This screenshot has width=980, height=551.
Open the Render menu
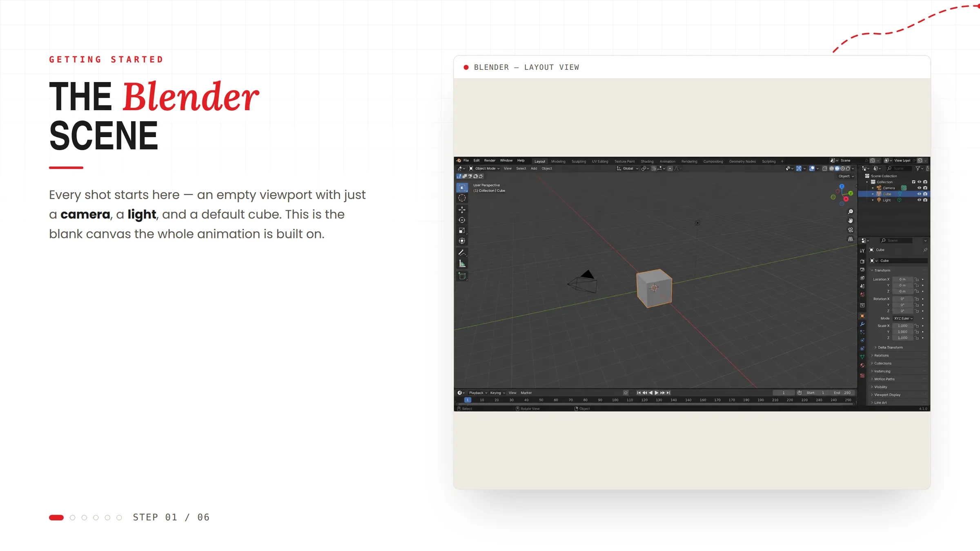490,160
